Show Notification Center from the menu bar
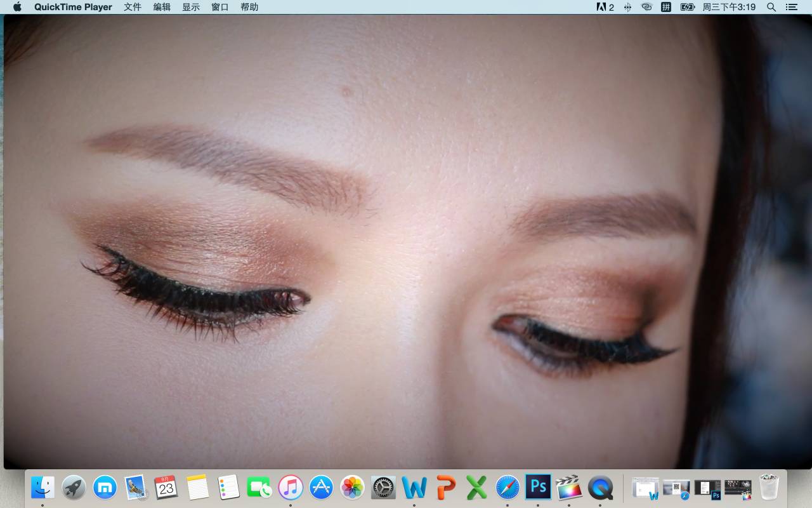The width and height of the screenshot is (812, 508). [x=791, y=7]
